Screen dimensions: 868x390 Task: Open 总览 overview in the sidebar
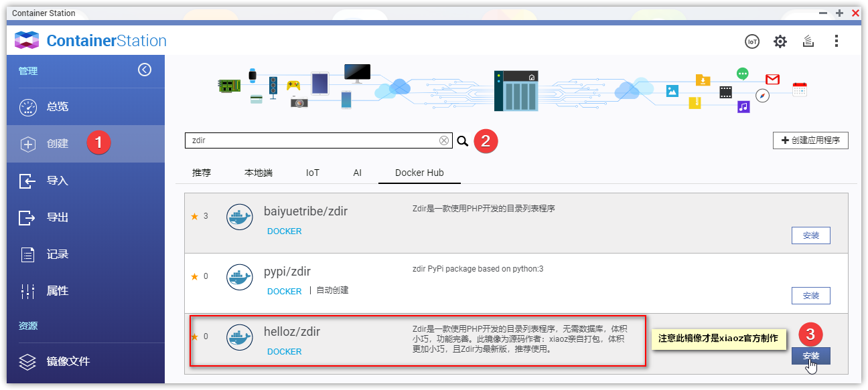pos(58,107)
